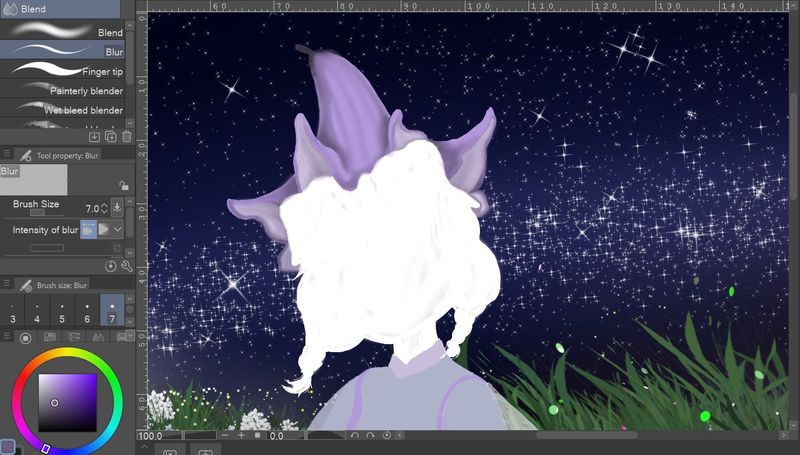Enable the first Intensity of blur mode
This screenshot has height=455, width=800.
88,230
